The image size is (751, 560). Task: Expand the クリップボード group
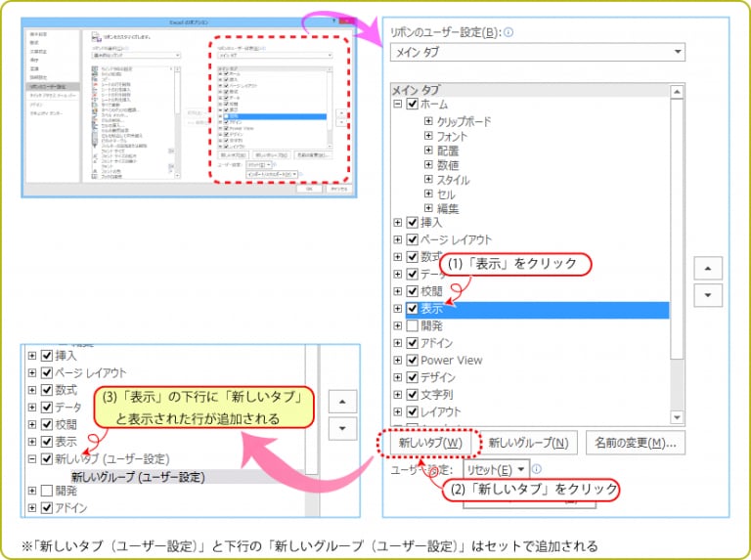point(428,122)
